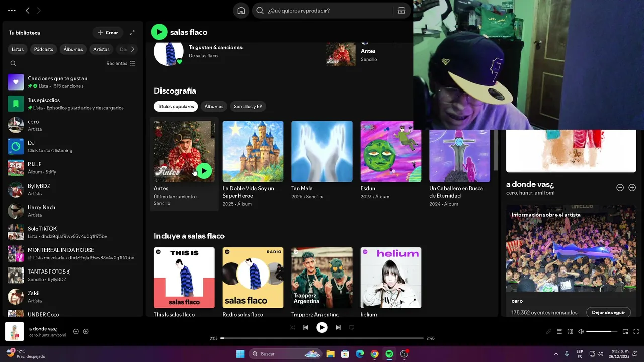Select the Álbumes library filter chip
The height and width of the screenshot is (362, 644).
click(73, 49)
